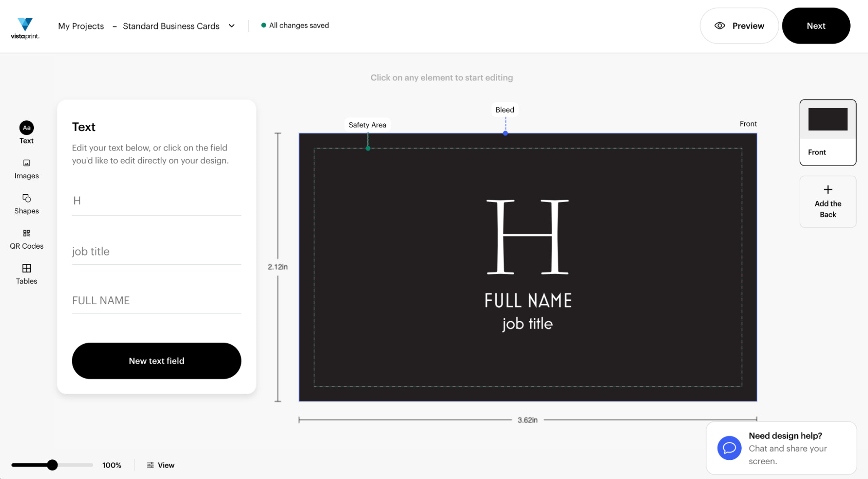Open the View options menu
868x479 pixels.
click(x=161, y=465)
